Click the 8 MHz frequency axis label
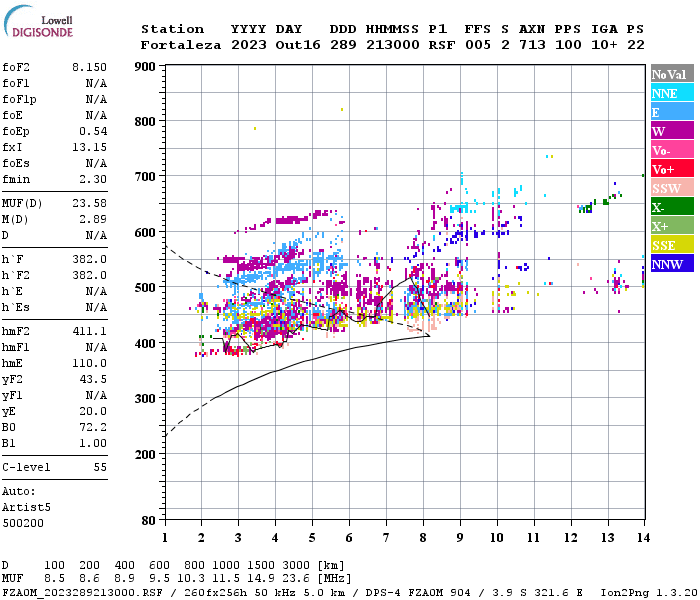This screenshot has width=700, height=600. pos(423,538)
